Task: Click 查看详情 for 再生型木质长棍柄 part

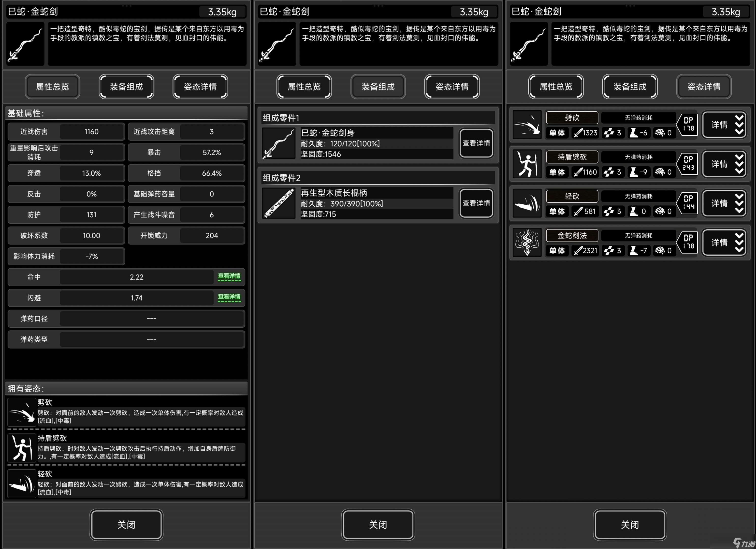Action: [476, 203]
